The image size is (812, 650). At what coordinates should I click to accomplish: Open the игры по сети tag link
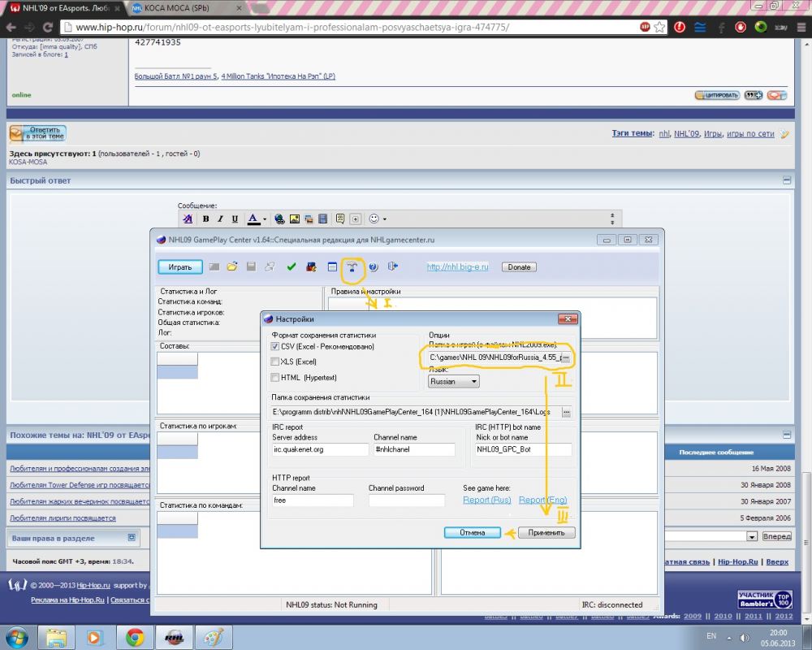coord(750,134)
